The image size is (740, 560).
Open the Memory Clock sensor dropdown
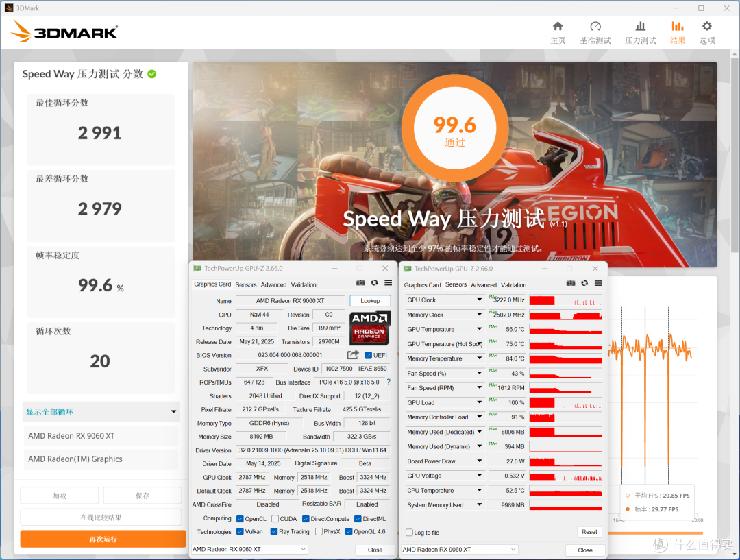point(479,315)
